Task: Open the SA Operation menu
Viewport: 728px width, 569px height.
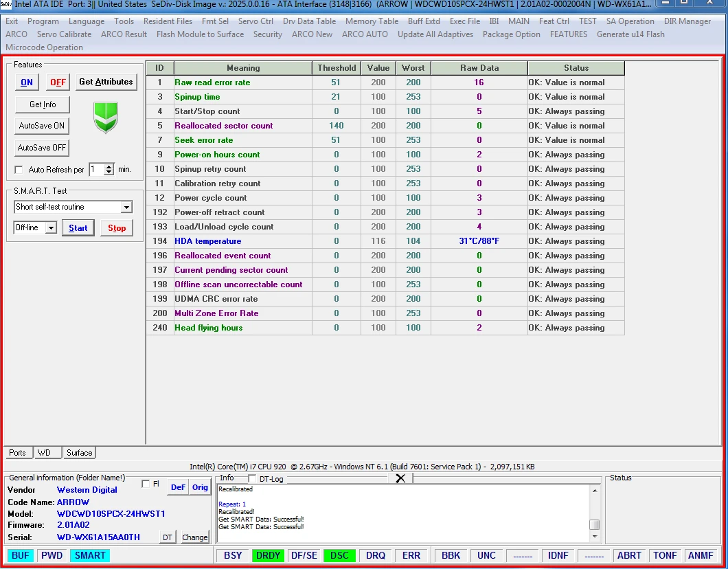Action: 630,21
